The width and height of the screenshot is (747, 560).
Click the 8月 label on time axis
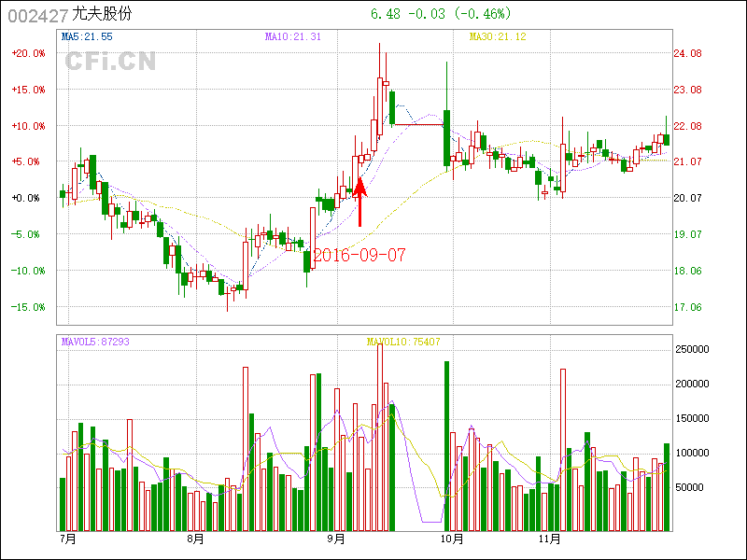pos(195,539)
